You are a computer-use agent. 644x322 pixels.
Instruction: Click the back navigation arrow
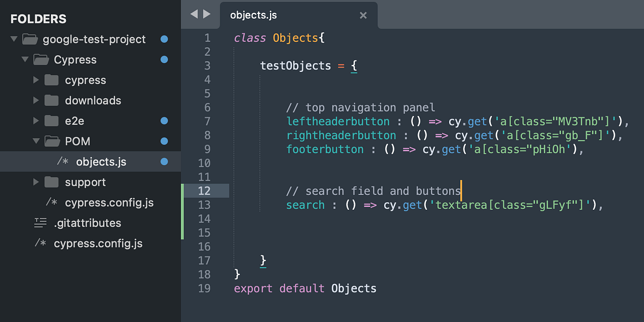[x=194, y=14]
